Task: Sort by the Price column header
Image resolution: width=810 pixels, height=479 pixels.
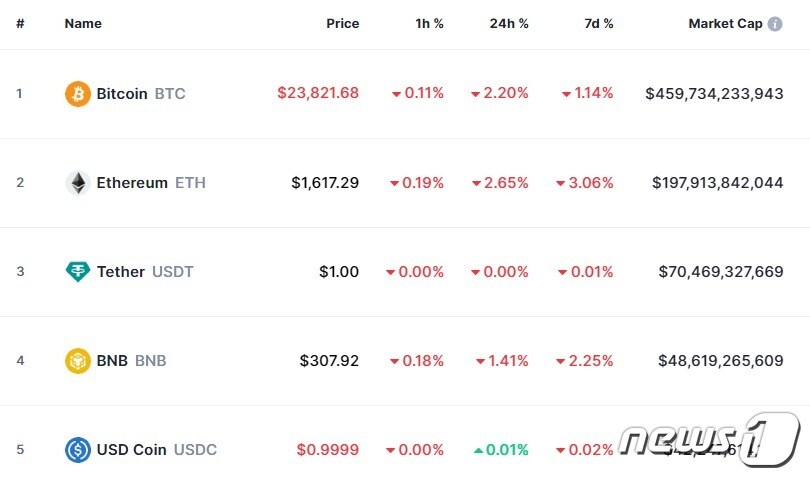Action: [x=342, y=23]
